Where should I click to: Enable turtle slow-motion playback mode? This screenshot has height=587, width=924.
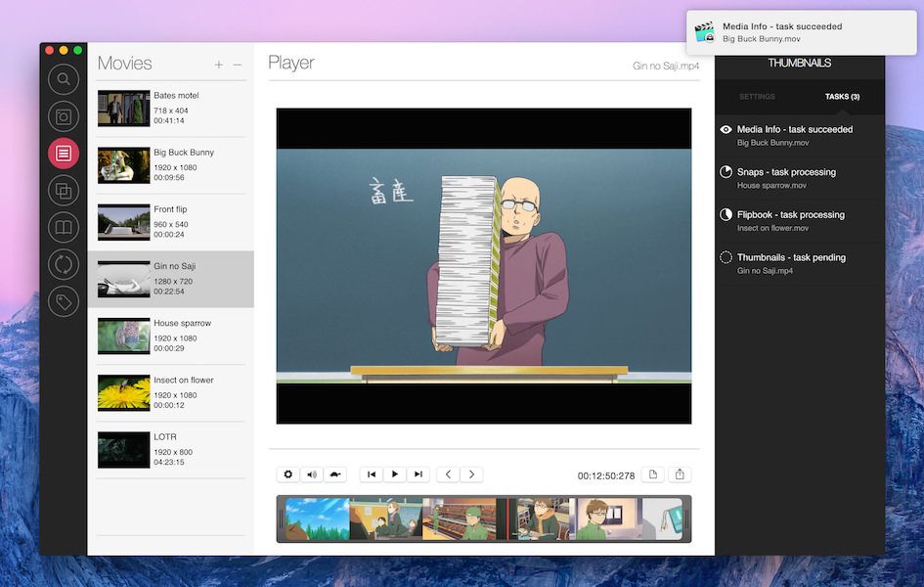(335, 474)
